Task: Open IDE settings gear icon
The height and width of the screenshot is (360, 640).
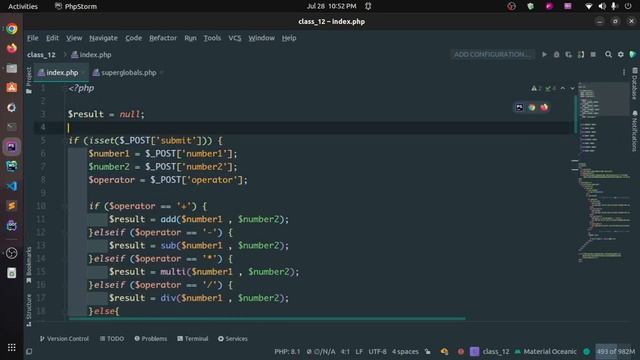Action: coord(621,54)
